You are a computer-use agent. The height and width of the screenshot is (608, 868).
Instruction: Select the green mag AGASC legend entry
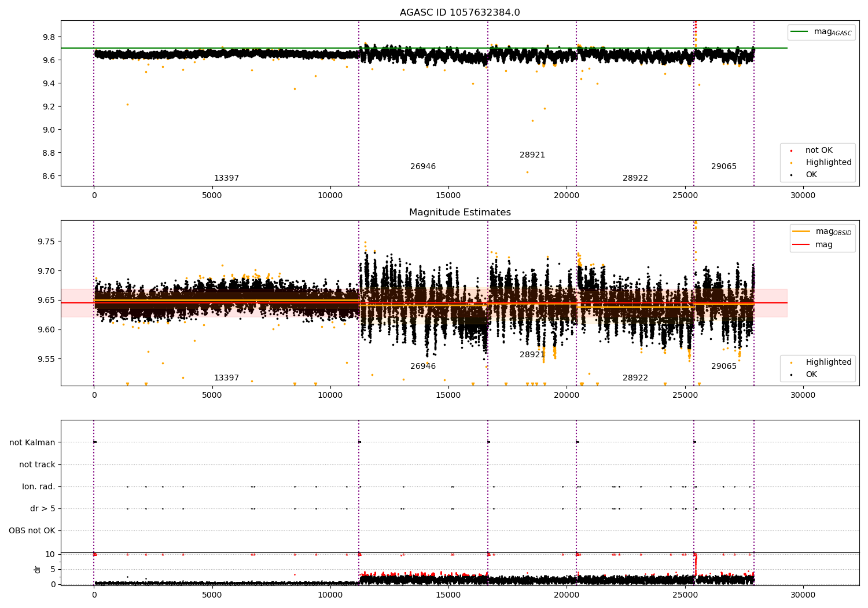pos(821,32)
